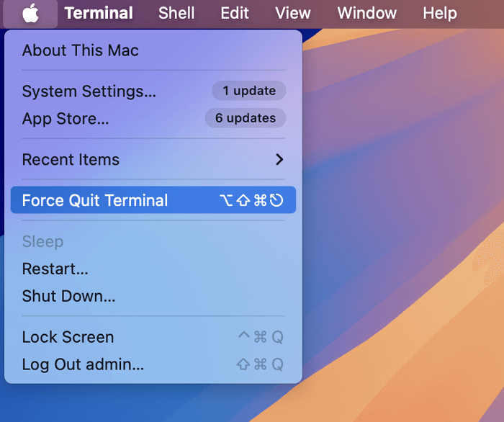This screenshot has height=422, width=504.
Task: Click the Apple logo menu icon
Action: coord(30,14)
